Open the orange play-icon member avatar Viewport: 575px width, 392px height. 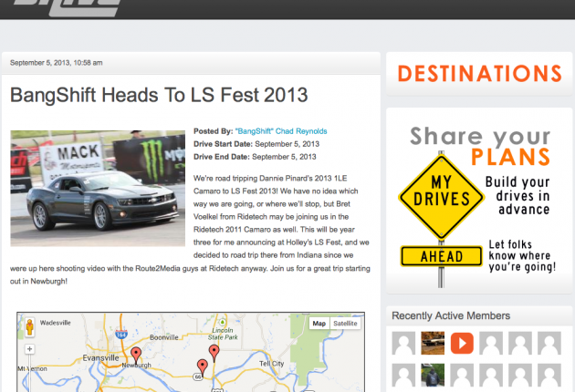tap(462, 343)
